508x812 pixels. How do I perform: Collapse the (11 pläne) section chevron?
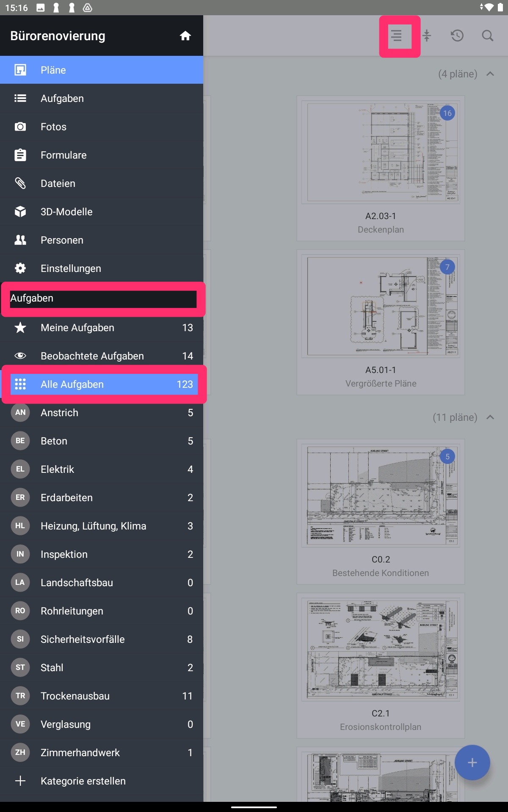pos(490,417)
